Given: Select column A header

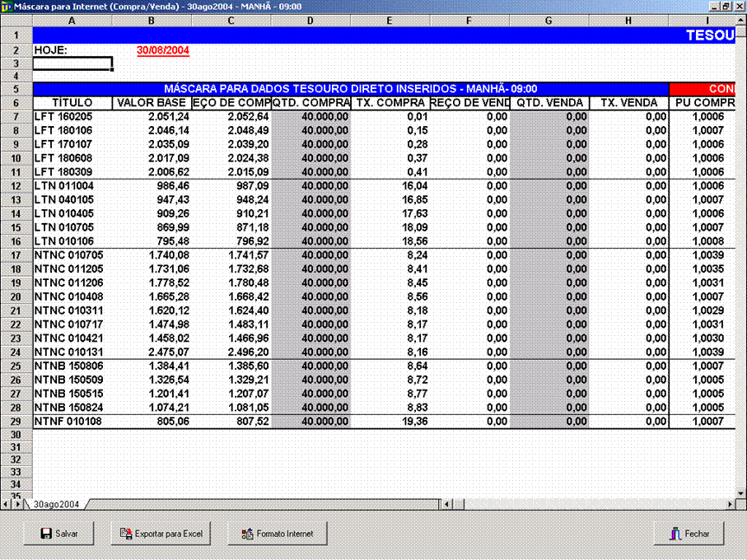Looking at the screenshot, I should pyautogui.click(x=72, y=21).
